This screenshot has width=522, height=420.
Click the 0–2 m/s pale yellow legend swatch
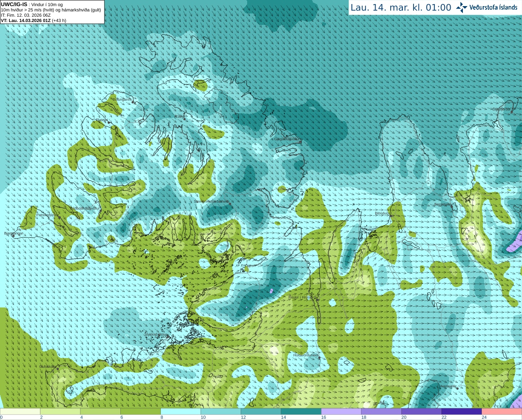coord(20,411)
